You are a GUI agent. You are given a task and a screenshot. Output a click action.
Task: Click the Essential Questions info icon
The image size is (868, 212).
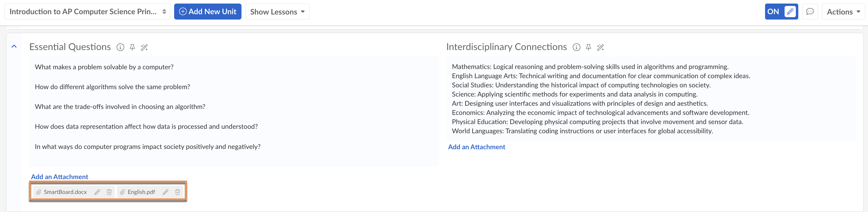pyautogui.click(x=120, y=47)
